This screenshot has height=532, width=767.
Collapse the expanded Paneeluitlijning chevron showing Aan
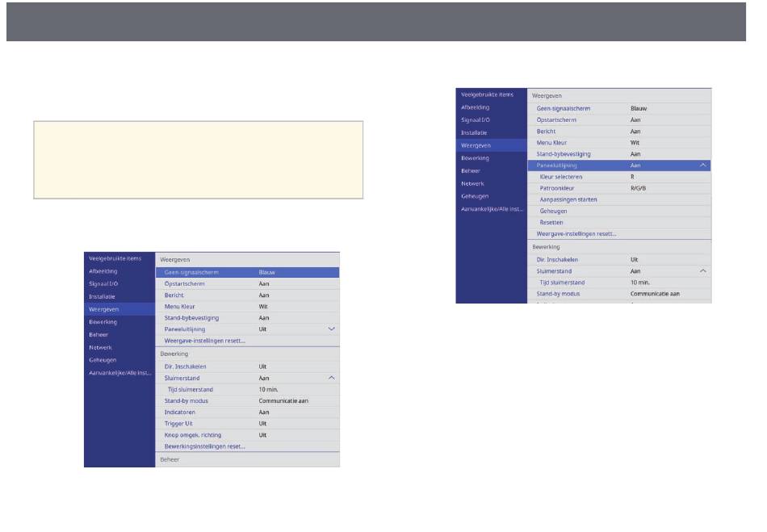pos(702,165)
